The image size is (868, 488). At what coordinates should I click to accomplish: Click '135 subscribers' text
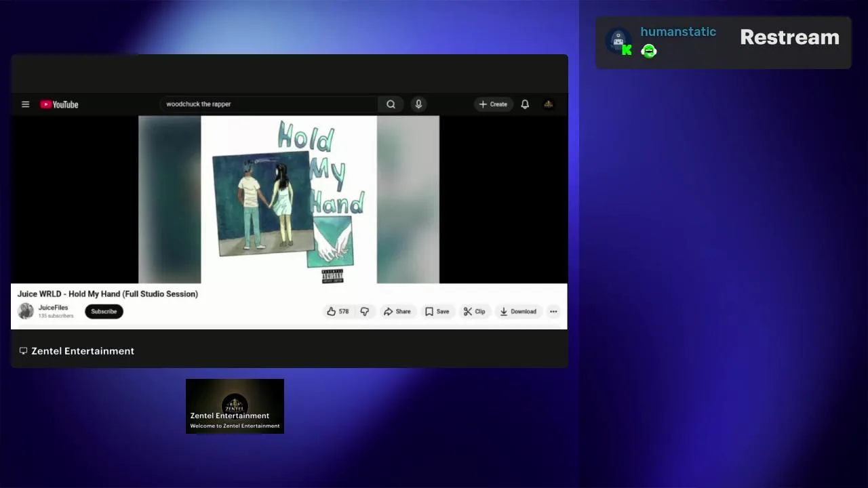(56, 316)
